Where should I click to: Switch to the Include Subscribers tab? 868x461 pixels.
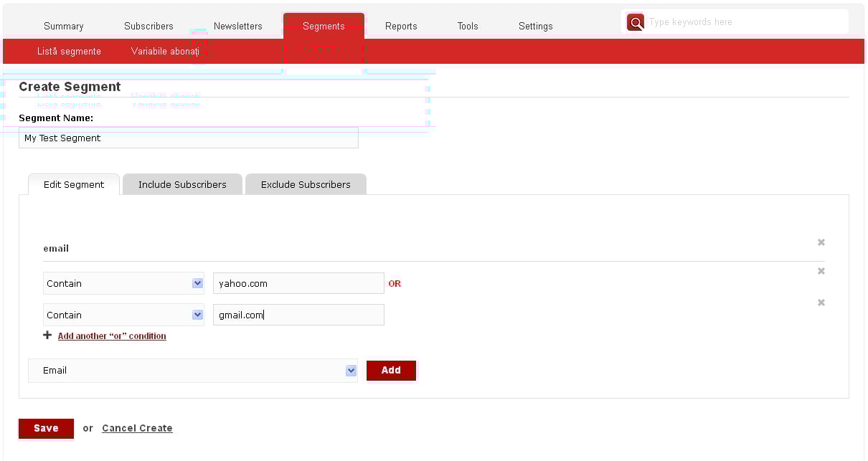pos(182,184)
